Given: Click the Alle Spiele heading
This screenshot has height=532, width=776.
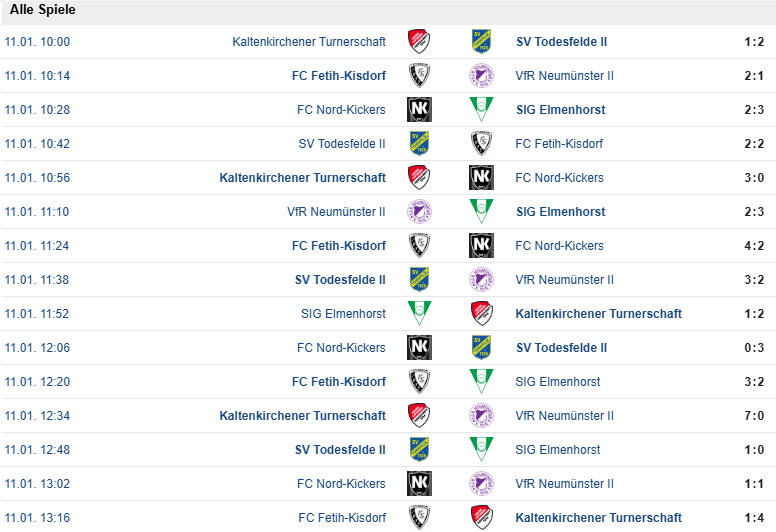Looking at the screenshot, I should tap(42, 10).
